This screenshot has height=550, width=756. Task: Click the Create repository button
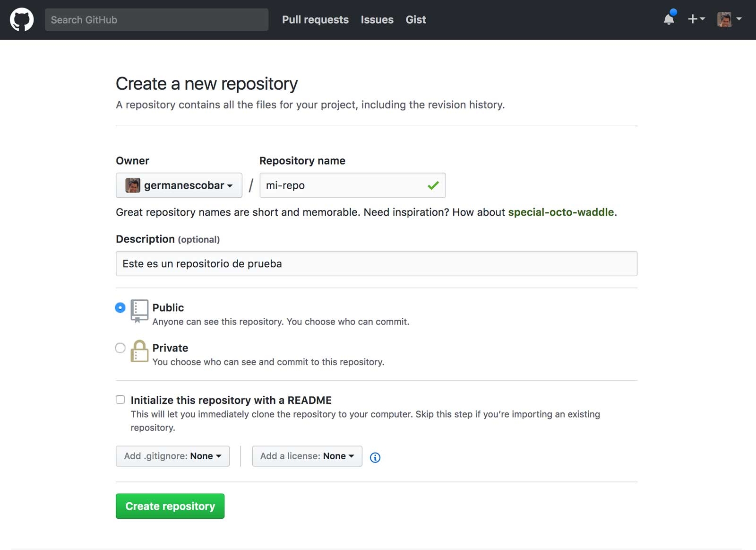170,506
